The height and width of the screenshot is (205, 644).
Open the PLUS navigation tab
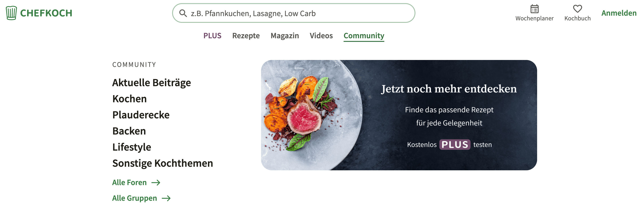212,36
